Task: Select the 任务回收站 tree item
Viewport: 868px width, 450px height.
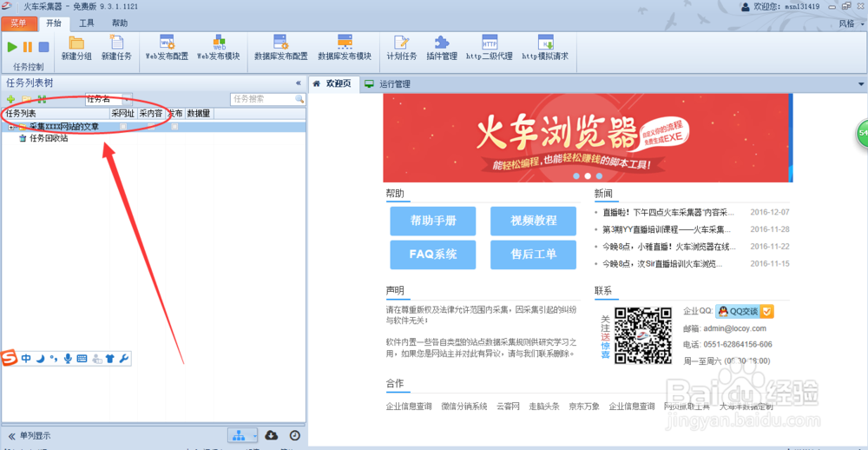Action: (x=49, y=138)
